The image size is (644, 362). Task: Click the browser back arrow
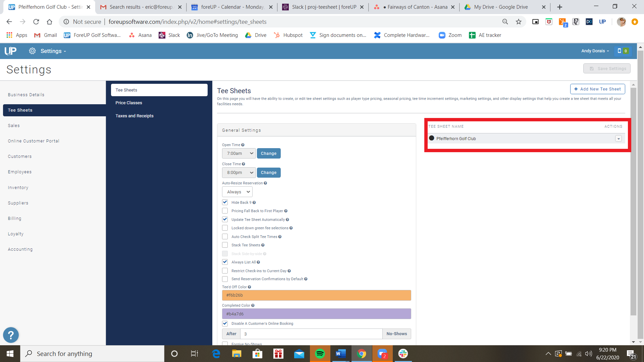point(9,22)
